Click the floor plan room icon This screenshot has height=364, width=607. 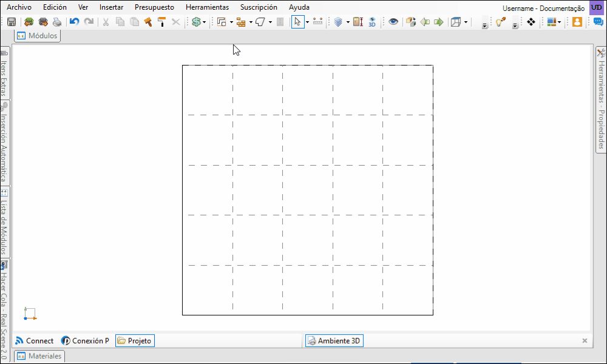pos(222,22)
